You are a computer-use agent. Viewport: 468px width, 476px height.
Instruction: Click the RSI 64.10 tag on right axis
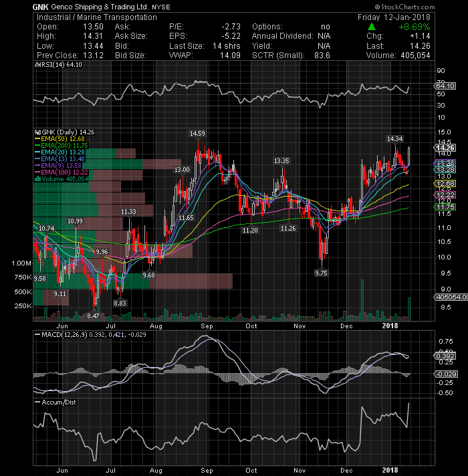pos(445,86)
